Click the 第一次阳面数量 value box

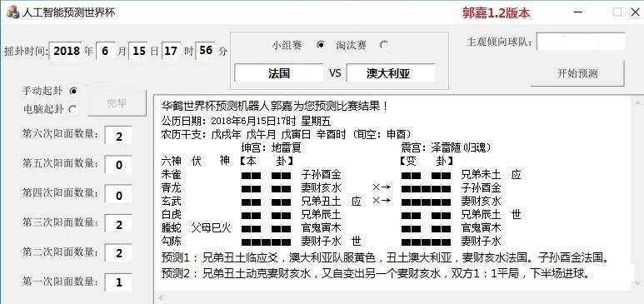tap(118, 282)
